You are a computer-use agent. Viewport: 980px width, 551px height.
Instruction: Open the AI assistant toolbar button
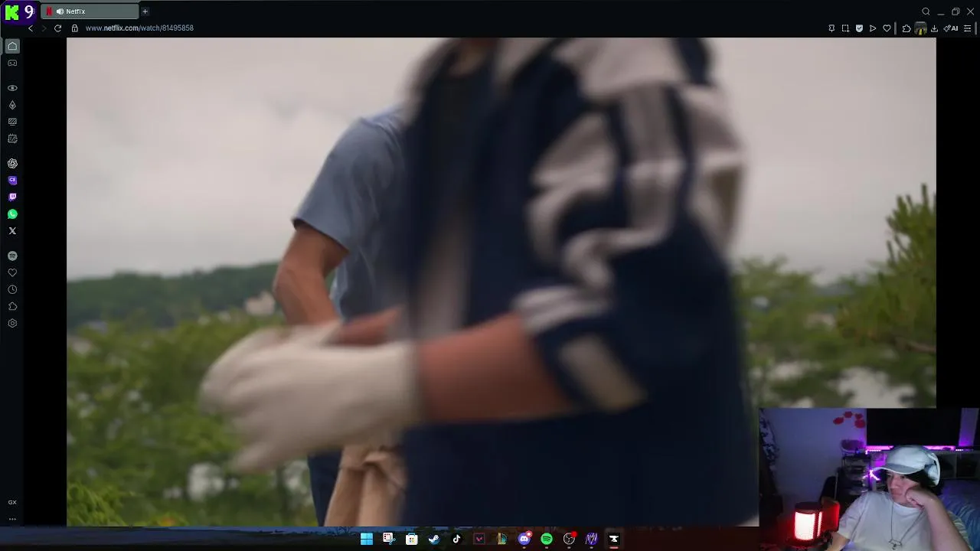click(951, 28)
